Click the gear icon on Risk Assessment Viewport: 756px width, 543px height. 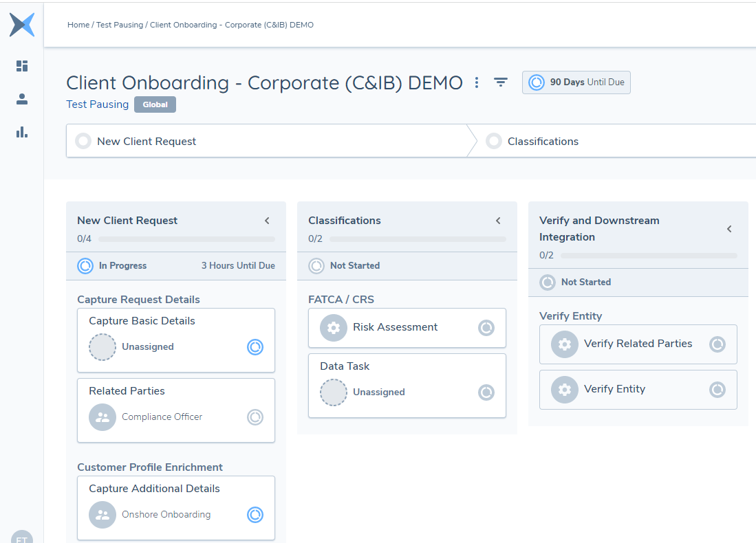click(333, 328)
